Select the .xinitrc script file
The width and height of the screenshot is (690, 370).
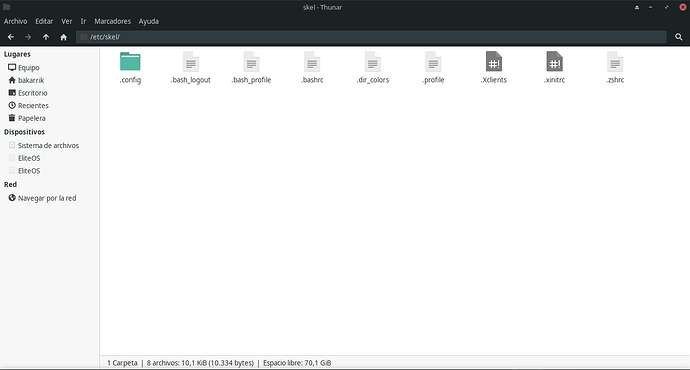554,62
